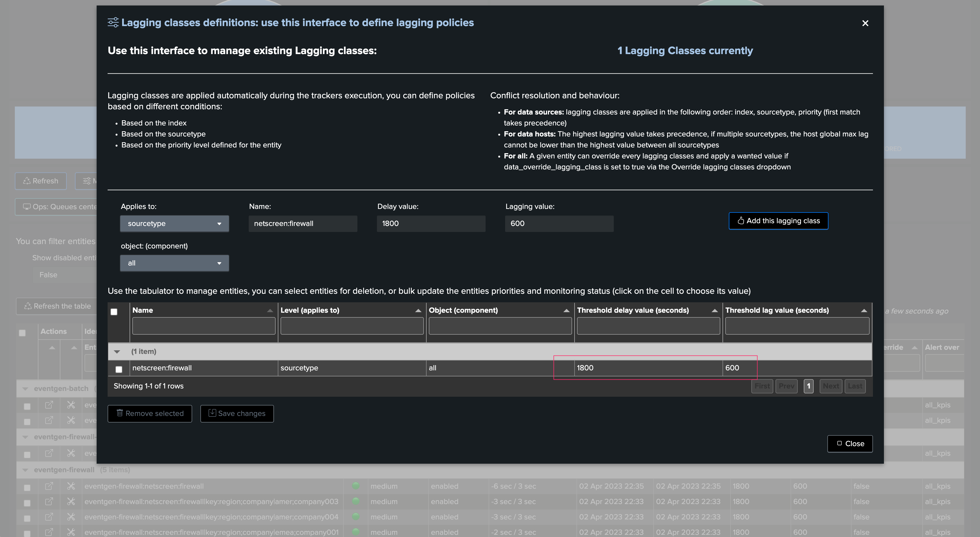Toggle the select-all checkbox in background entity table
This screenshot has height=537, width=980.
[23, 333]
